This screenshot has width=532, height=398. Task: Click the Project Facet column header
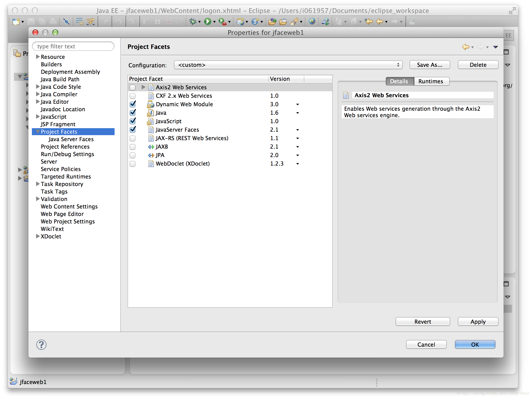tap(198, 79)
